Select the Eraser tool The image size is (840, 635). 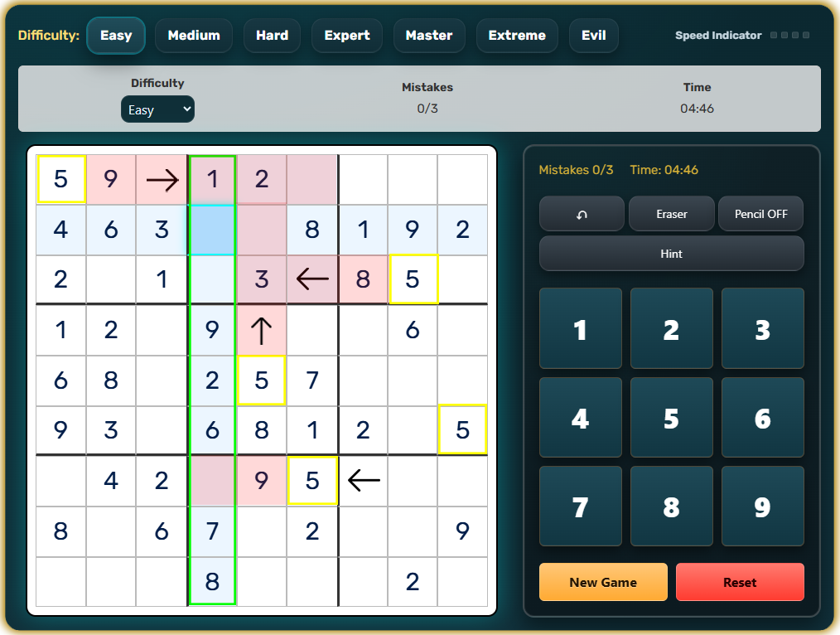point(671,213)
